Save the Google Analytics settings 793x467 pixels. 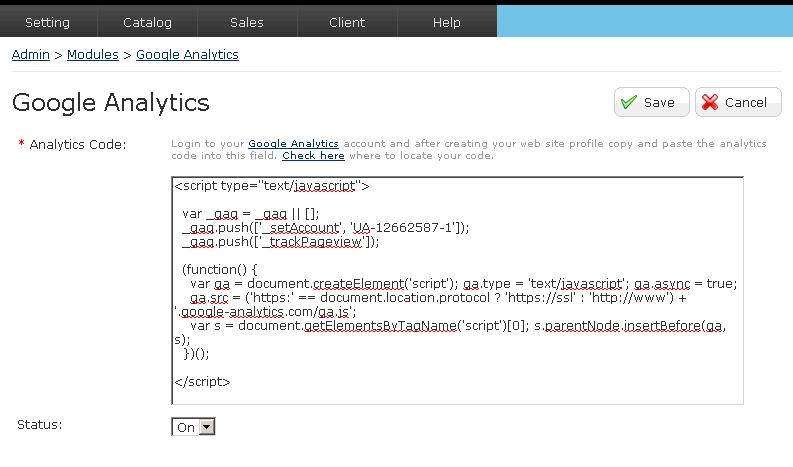651,102
